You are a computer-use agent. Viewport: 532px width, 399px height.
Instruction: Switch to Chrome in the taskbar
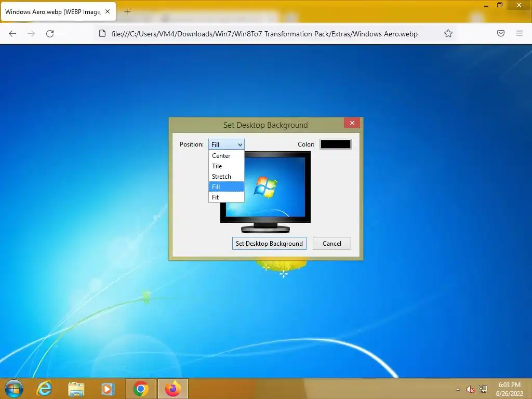141,389
